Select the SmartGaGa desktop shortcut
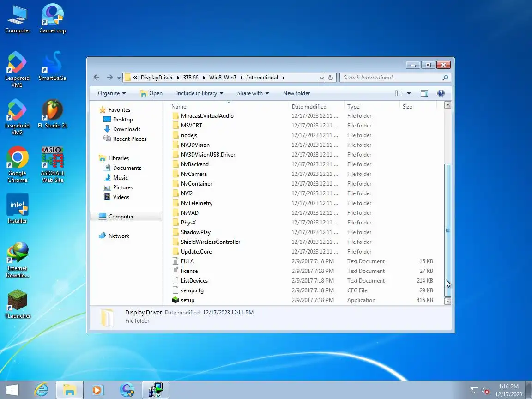This screenshot has width=532, height=399. [x=52, y=66]
